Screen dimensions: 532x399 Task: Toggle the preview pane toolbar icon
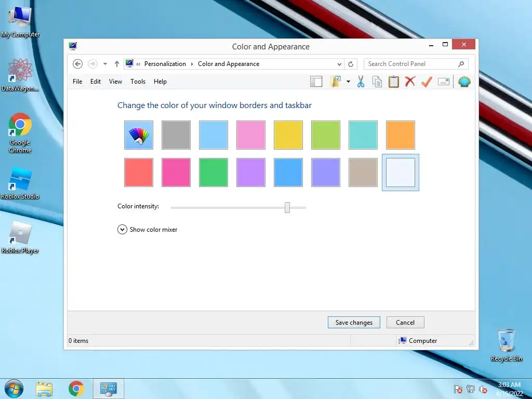coord(316,82)
